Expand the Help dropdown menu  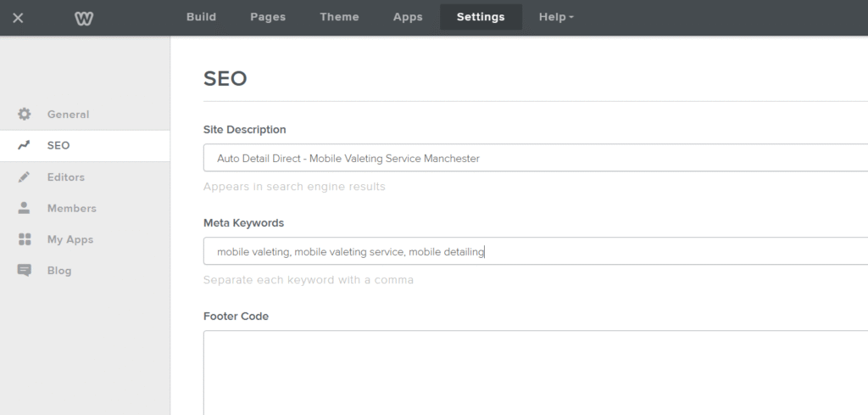tap(556, 17)
